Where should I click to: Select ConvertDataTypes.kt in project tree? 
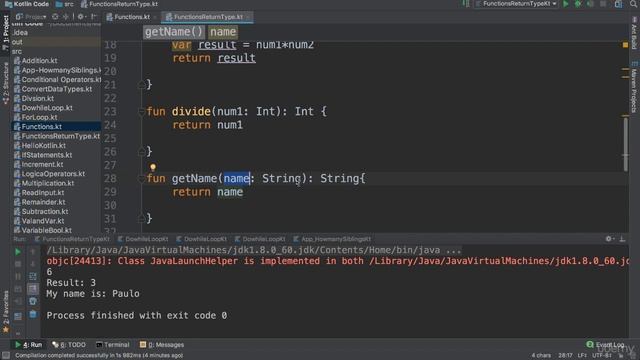pyautogui.click(x=57, y=89)
